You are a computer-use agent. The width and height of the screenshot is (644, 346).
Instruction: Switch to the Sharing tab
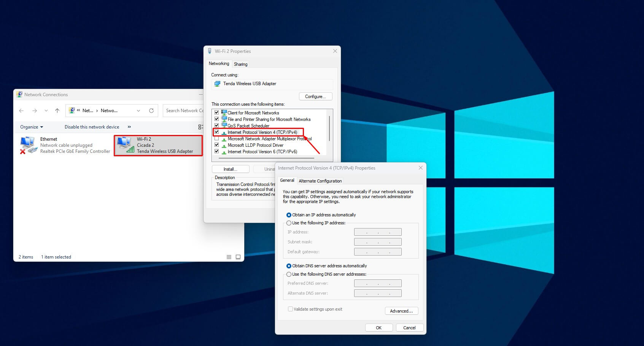[240, 64]
